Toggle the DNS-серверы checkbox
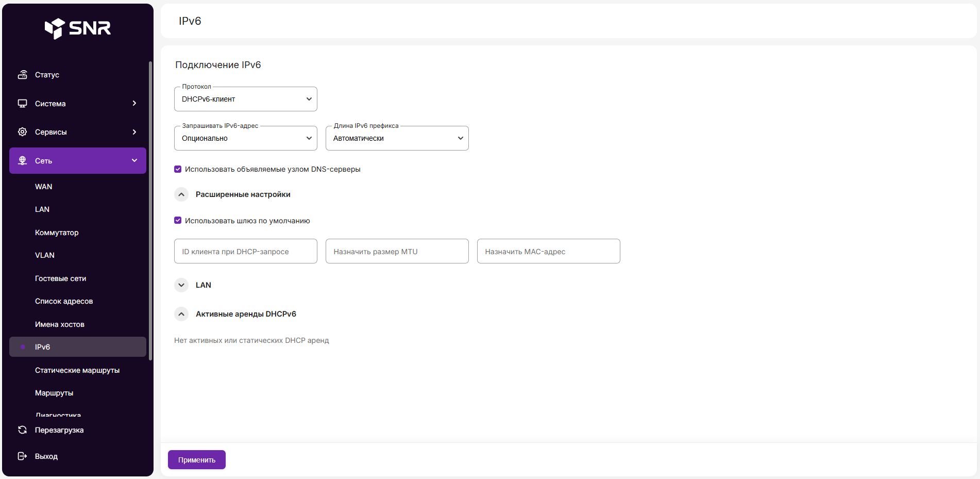Screen dimensions: 980x479 (178, 169)
